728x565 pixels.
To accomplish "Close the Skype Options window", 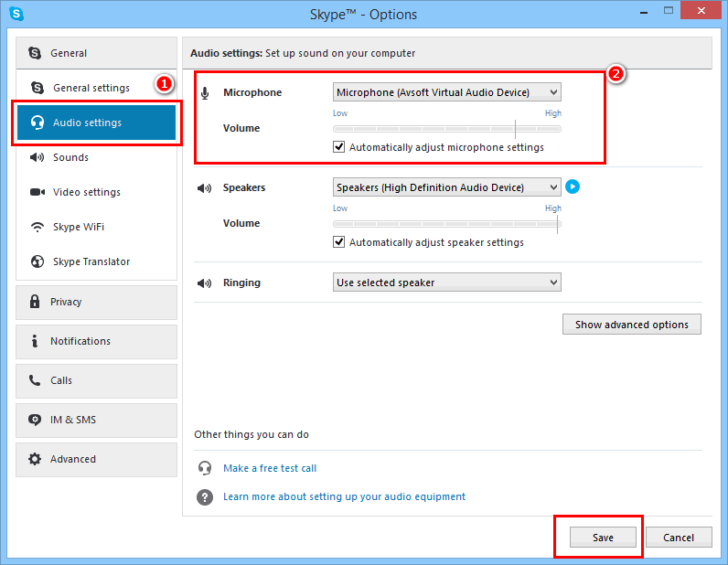I will [701, 10].
